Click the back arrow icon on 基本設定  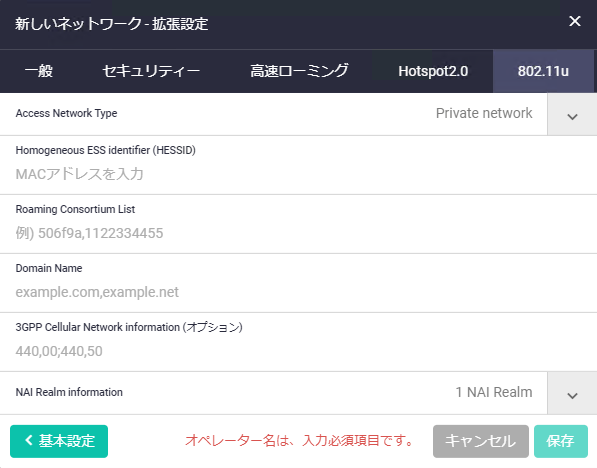pos(29,441)
